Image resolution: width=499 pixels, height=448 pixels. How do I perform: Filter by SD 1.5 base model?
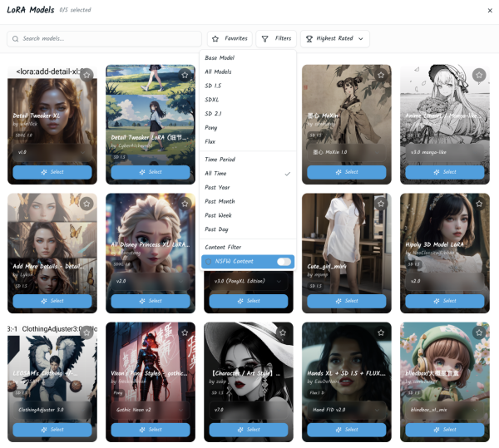pos(248,86)
